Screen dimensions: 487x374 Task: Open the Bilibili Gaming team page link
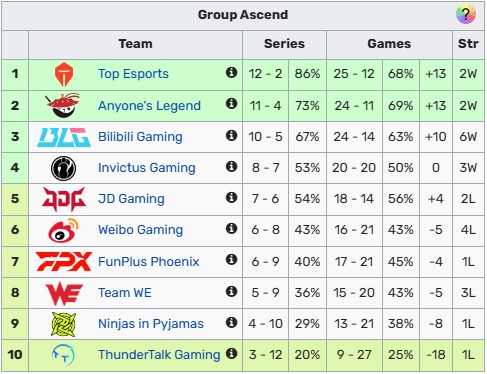coord(140,137)
